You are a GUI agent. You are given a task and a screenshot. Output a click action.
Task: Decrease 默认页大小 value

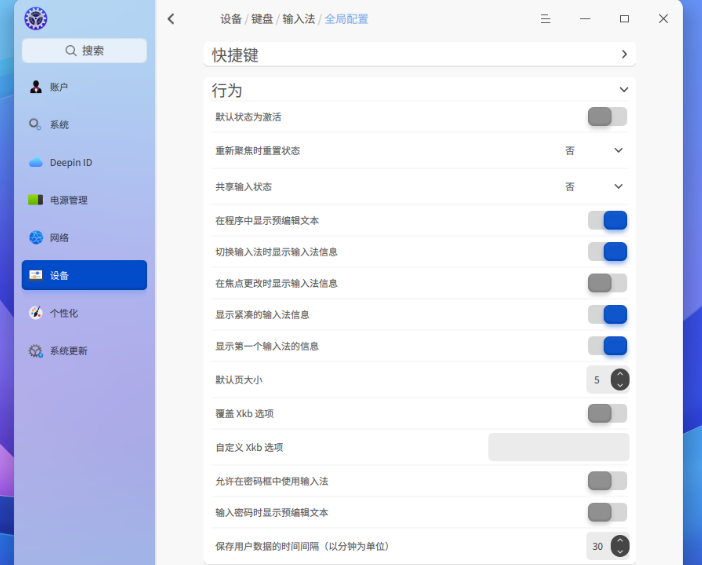coord(620,385)
